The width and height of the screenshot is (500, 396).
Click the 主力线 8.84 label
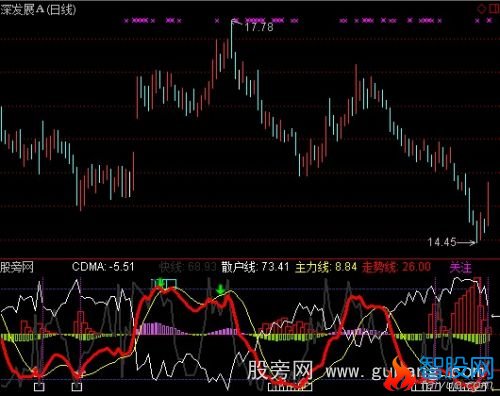click(326, 267)
